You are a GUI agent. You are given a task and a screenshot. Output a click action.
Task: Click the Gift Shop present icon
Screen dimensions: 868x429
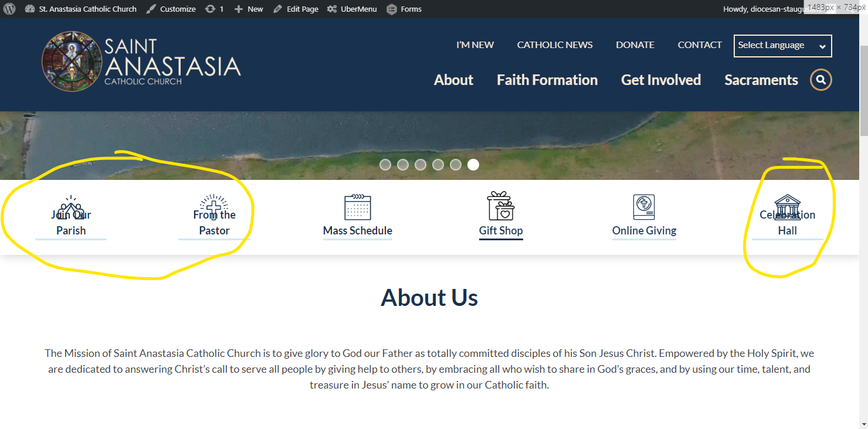[x=500, y=206]
